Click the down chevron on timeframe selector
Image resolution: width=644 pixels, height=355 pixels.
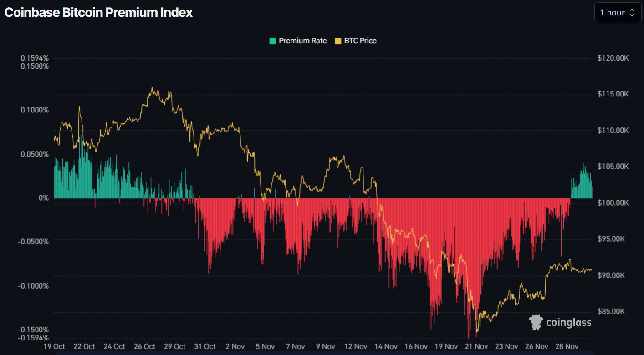pos(631,15)
